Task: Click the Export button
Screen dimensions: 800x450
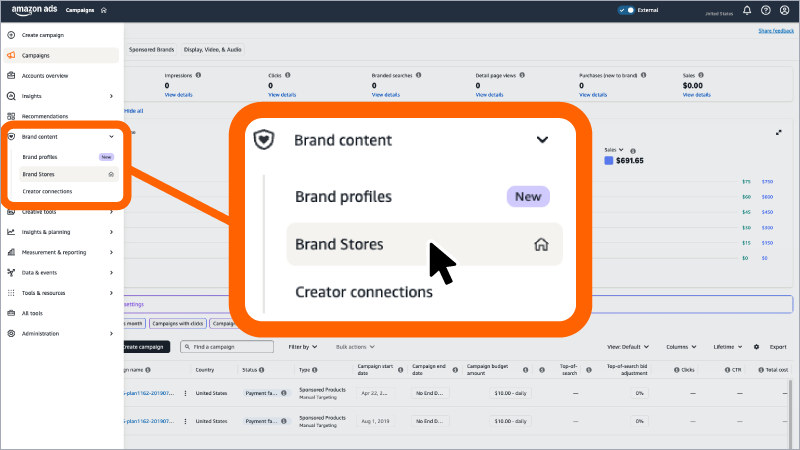Action: (778, 347)
